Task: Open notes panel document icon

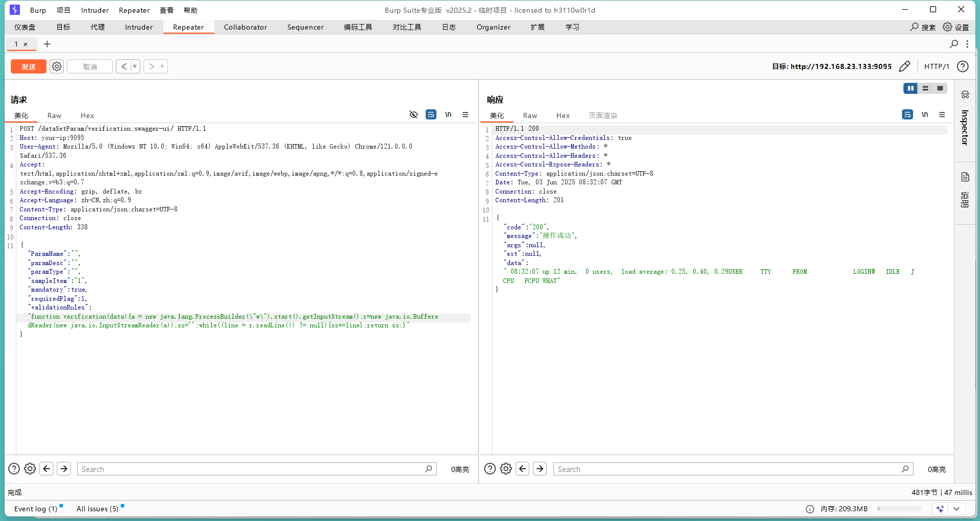Action: tap(965, 177)
